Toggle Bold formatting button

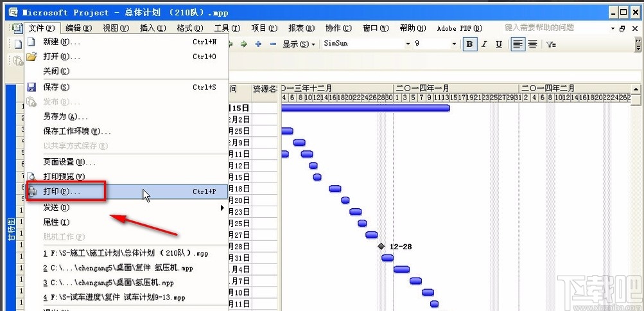469,44
